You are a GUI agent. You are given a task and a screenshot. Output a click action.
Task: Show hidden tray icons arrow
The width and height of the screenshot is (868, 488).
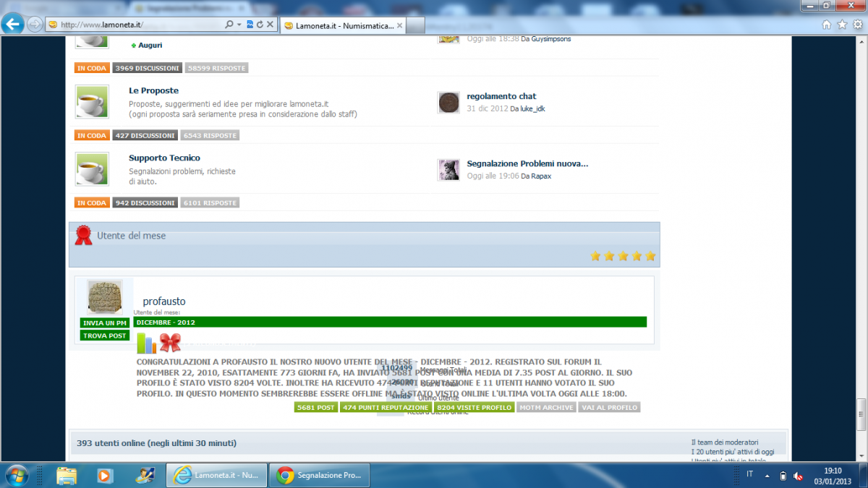click(767, 476)
